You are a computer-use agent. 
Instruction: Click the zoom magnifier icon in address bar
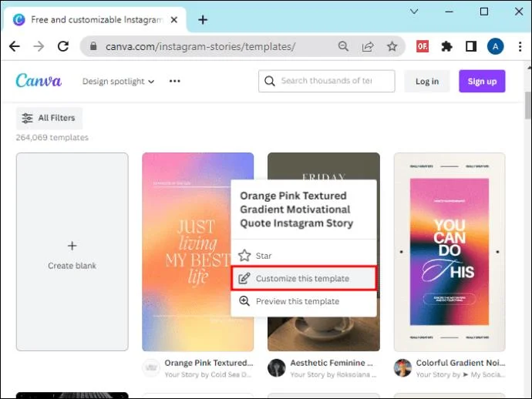343,46
